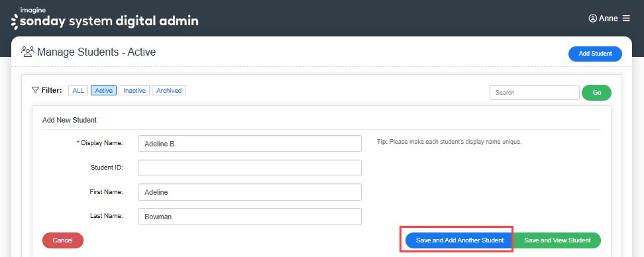Open the hamburger menu next to Anne
644x257 pixels.
[626, 19]
